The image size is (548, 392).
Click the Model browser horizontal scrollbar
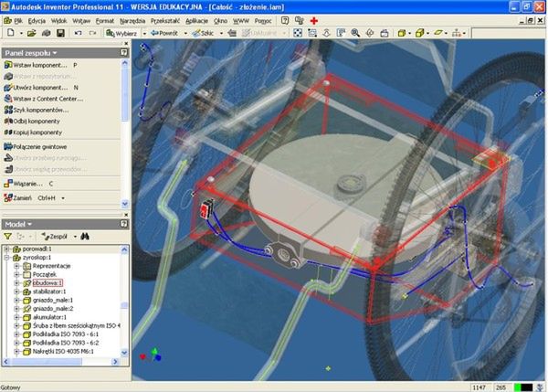coord(60,362)
